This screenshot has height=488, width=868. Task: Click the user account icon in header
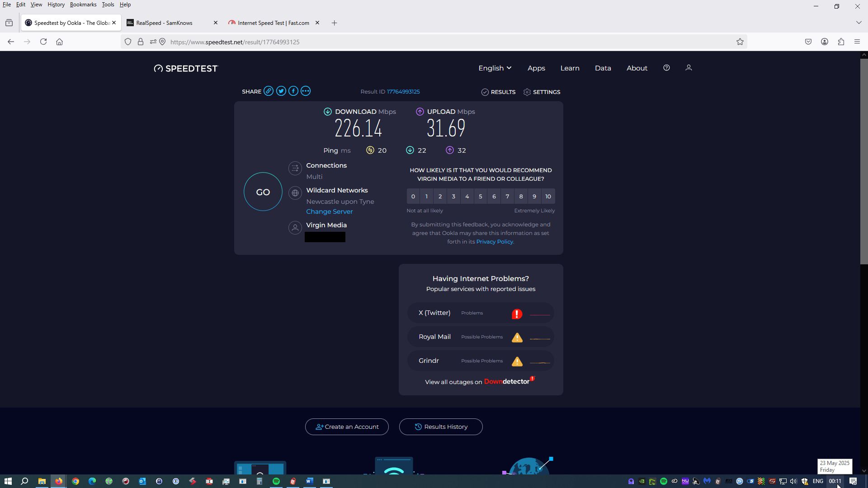pos(689,68)
